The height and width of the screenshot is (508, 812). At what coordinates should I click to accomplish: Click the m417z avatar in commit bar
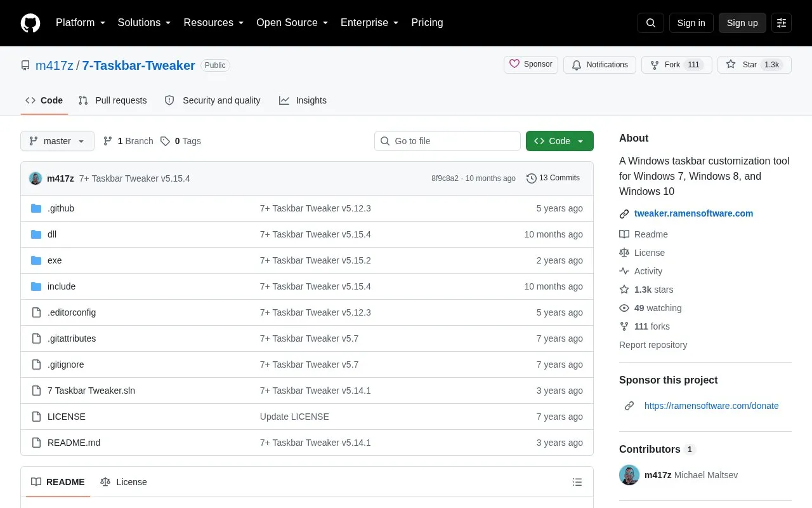(36, 178)
